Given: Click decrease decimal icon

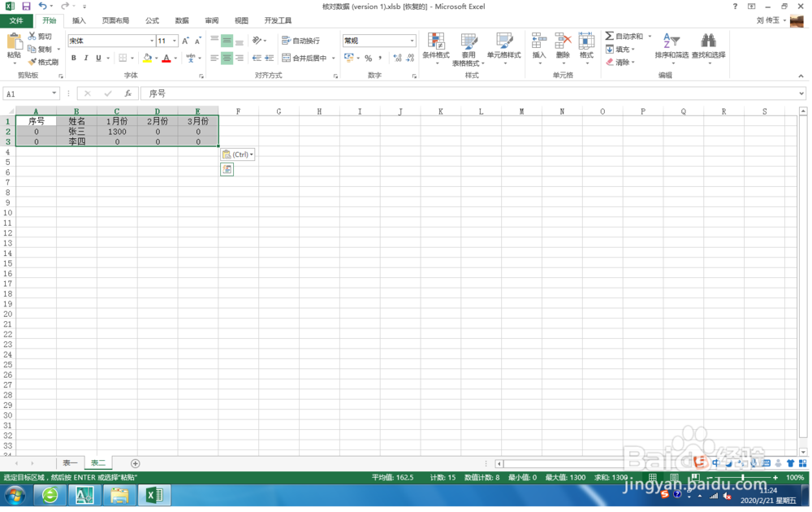Looking at the screenshot, I should click(x=410, y=58).
